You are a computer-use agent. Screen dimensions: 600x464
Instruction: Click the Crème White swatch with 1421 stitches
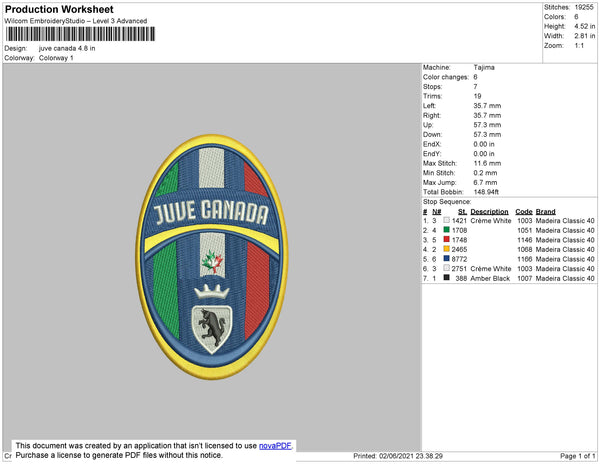pos(447,220)
